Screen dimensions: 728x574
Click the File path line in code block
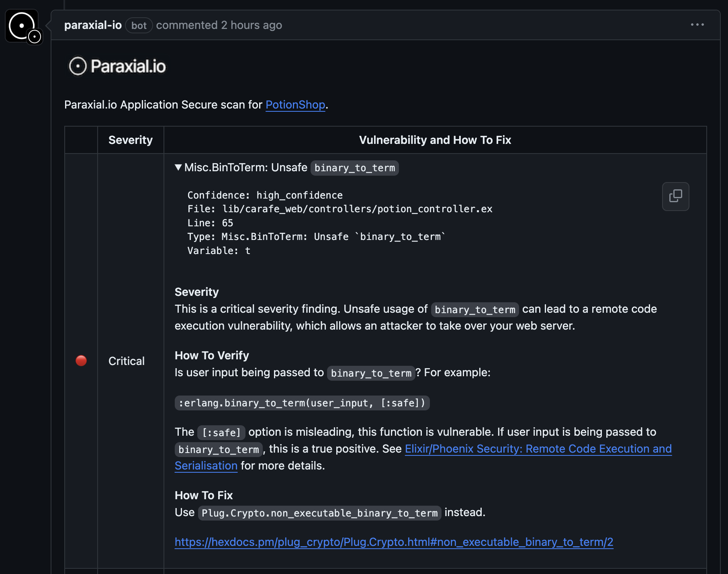click(x=340, y=209)
